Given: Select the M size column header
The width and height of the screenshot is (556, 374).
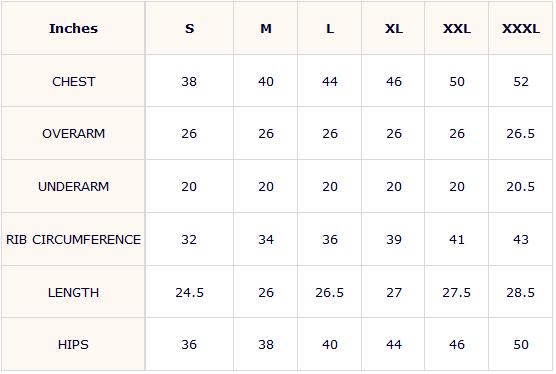Looking at the screenshot, I should (266, 28).
